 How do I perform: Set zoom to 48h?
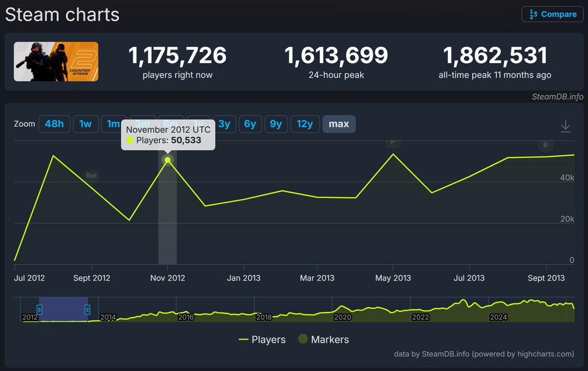pos(54,124)
